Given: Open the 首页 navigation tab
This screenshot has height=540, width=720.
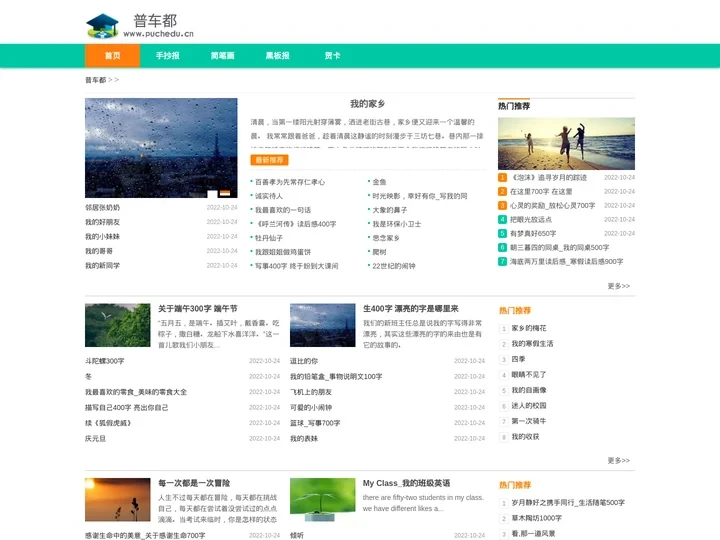Looking at the screenshot, I should point(112,56).
